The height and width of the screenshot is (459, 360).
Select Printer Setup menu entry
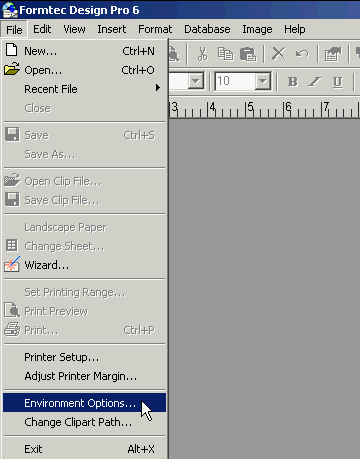pyautogui.click(x=85, y=357)
